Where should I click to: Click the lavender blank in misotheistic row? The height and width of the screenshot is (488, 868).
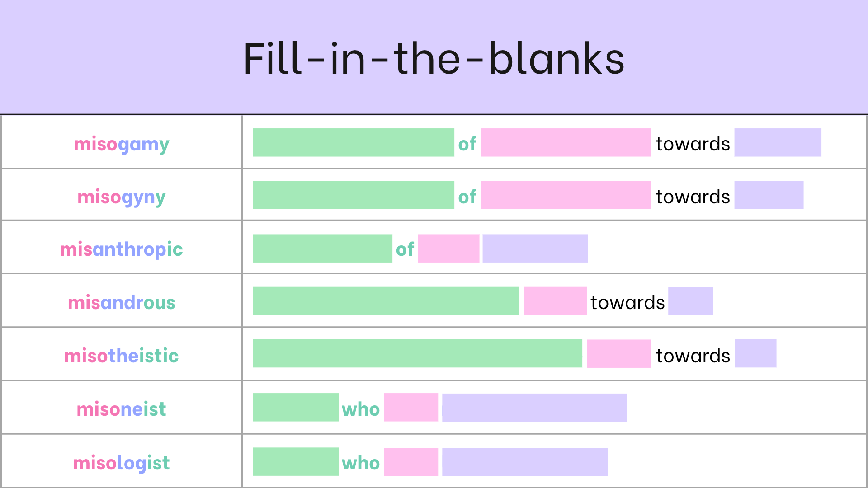tap(755, 353)
